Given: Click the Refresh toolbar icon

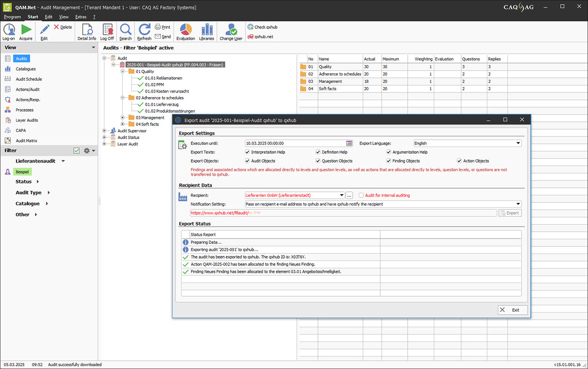Looking at the screenshot, I should point(144,30).
